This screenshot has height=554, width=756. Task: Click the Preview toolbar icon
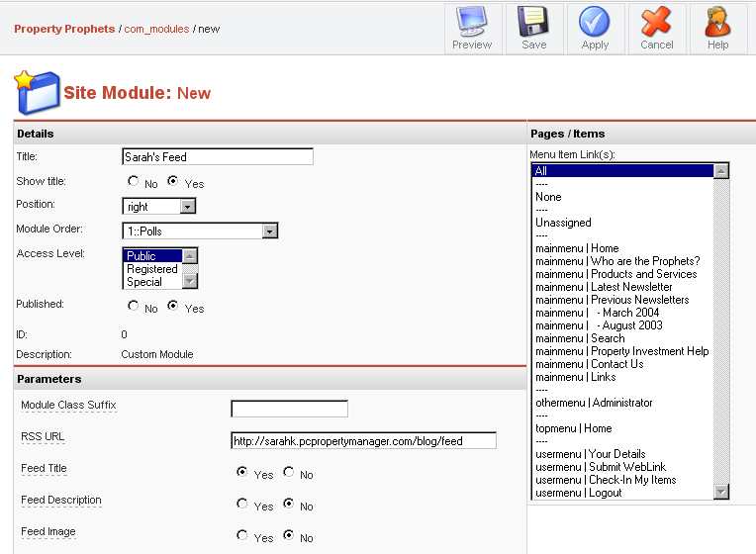(x=472, y=22)
